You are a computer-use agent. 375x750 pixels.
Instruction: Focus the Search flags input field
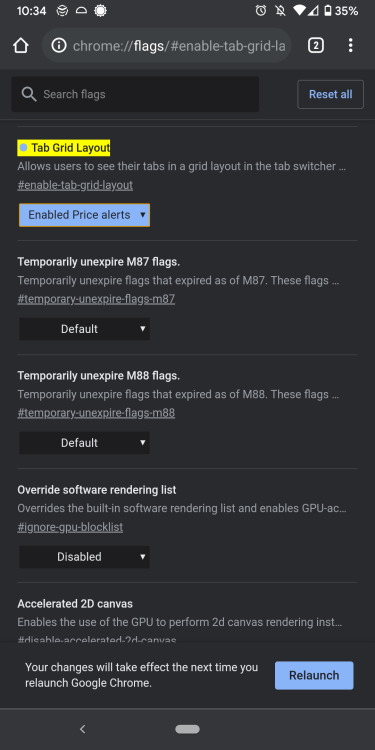135,94
